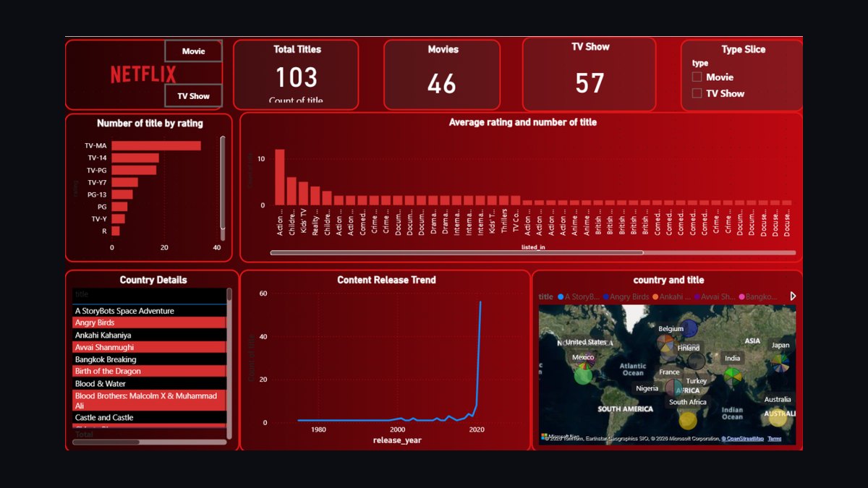Click the India pie marker on the map

pyautogui.click(x=733, y=377)
